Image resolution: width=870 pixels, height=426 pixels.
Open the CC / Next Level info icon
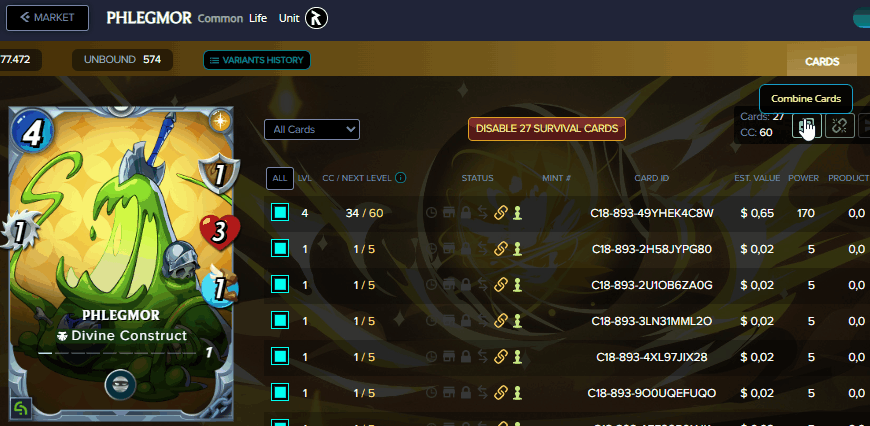click(x=401, y=178)
